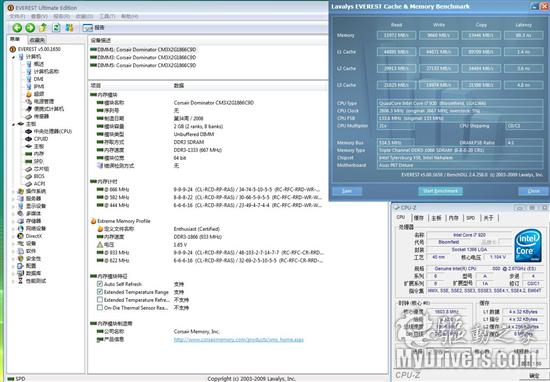Open the 安全性 security tree item

33,259
